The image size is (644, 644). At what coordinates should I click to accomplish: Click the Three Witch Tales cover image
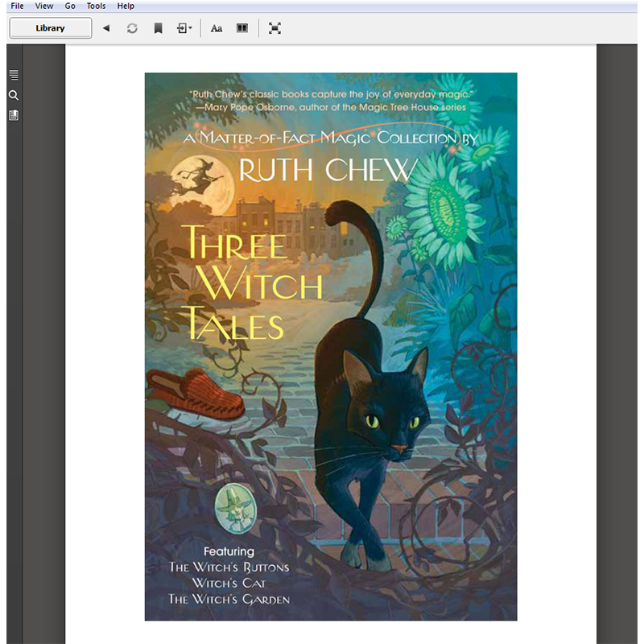click(331, 346)
